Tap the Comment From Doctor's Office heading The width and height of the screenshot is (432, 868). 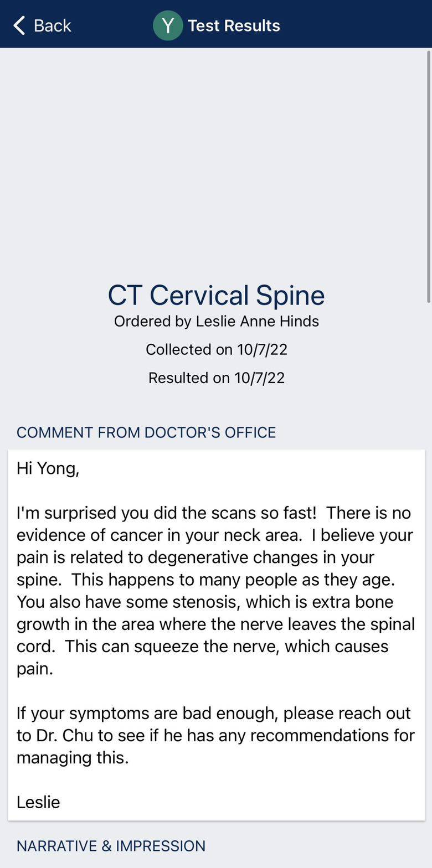click(146, 432)
